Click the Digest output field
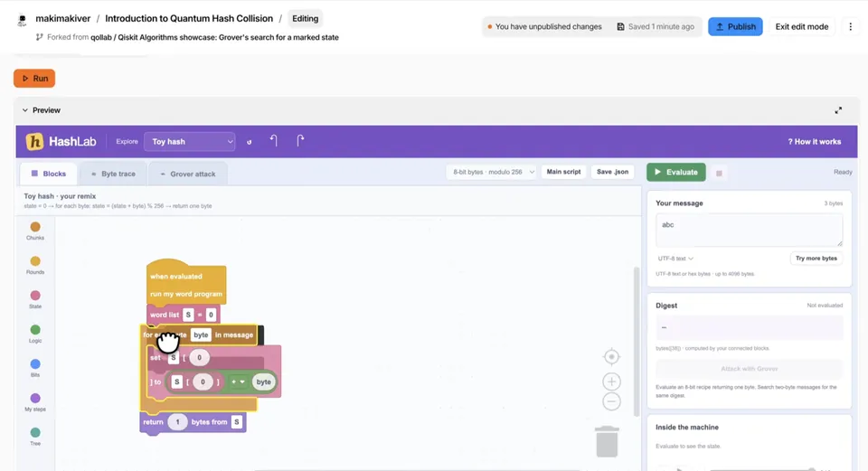The height and width of the screenshot is (471, 868). point(749,327)
